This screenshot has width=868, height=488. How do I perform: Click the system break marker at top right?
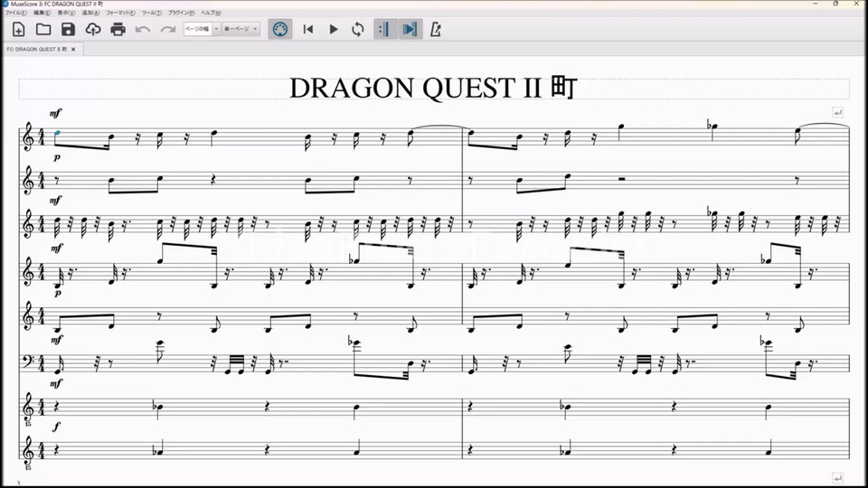[838, 113]
